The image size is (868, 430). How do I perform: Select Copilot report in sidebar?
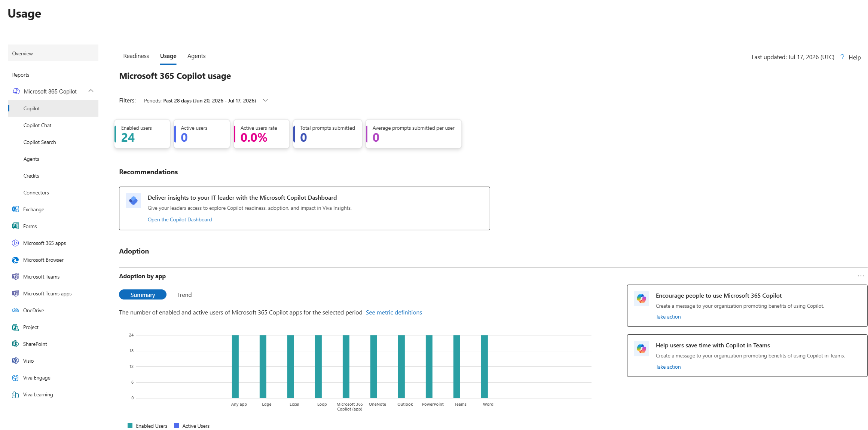[53, 108]
